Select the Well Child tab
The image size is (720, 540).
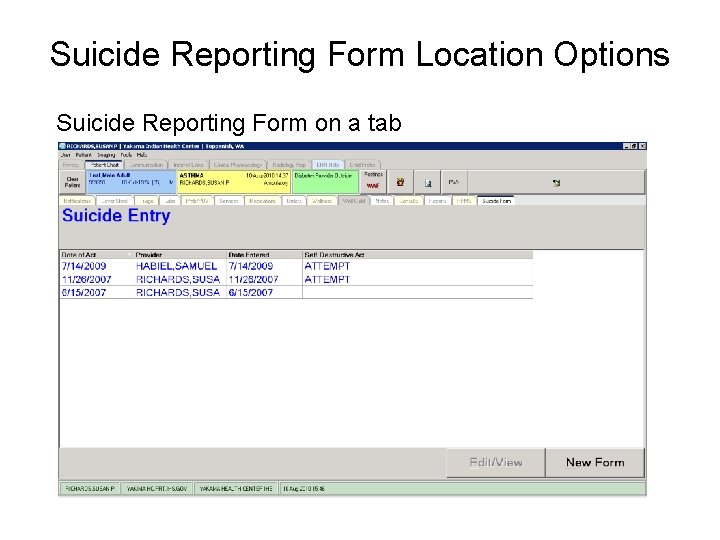tap(354, 201)
